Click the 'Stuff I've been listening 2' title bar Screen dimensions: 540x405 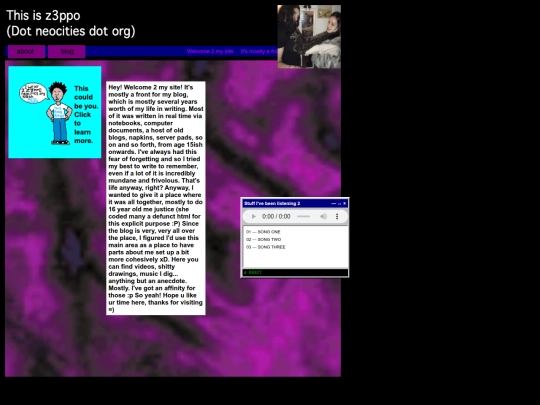295,204
